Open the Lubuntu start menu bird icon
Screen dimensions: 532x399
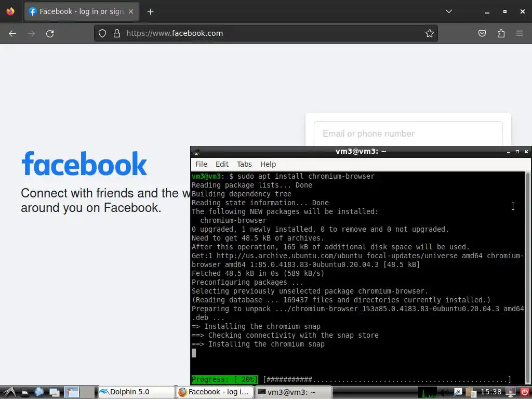click(x=9, y=392)
